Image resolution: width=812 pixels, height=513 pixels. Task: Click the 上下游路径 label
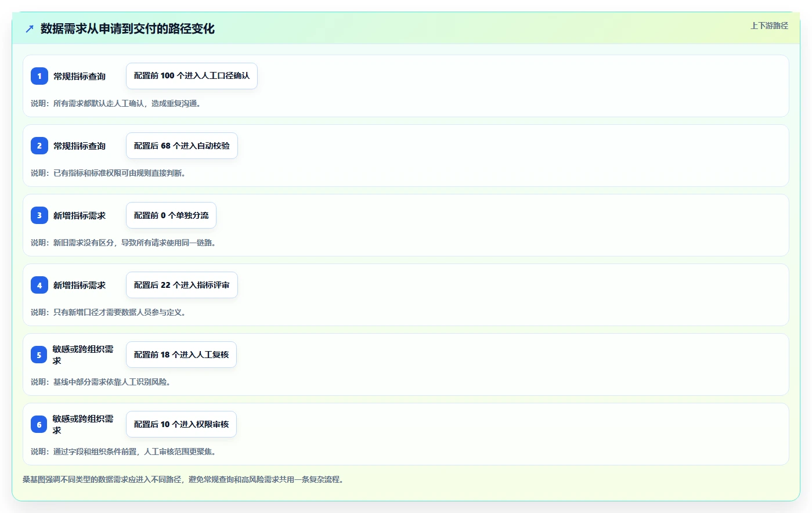pyautogui.click(x=769, y=26)
